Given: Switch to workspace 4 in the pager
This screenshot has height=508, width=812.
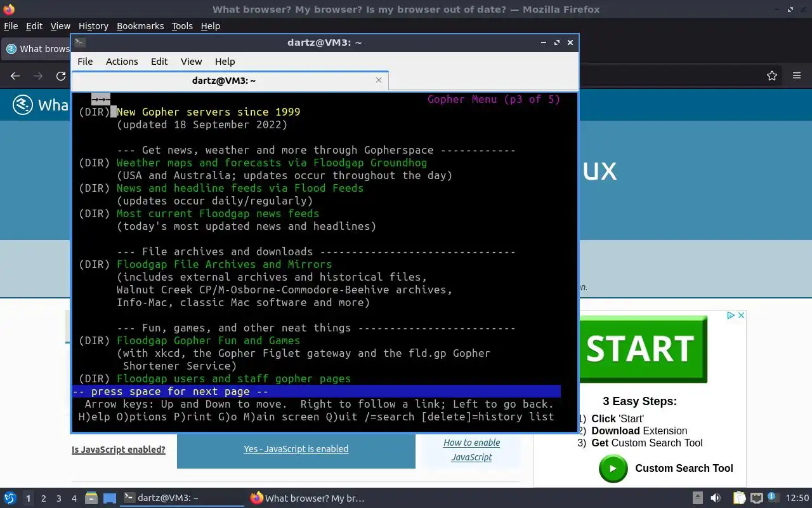Looking at the screenshot, I should [74, 498].
